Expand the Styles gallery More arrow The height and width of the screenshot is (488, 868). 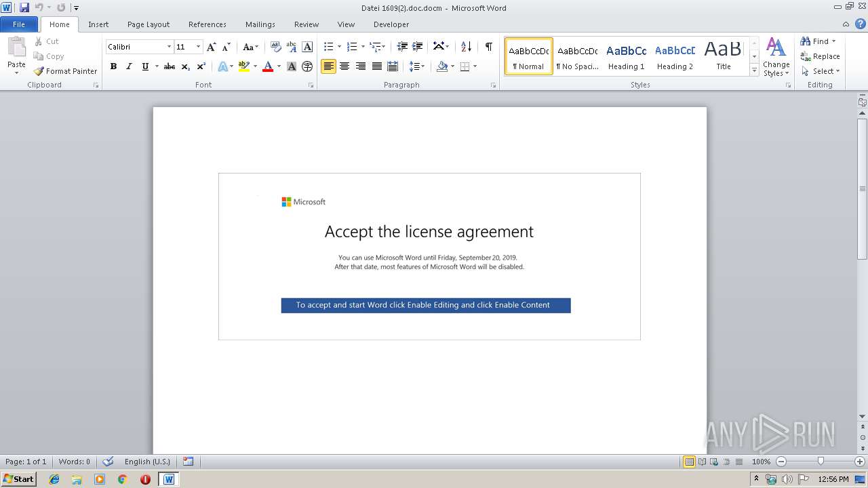(754, 70)
